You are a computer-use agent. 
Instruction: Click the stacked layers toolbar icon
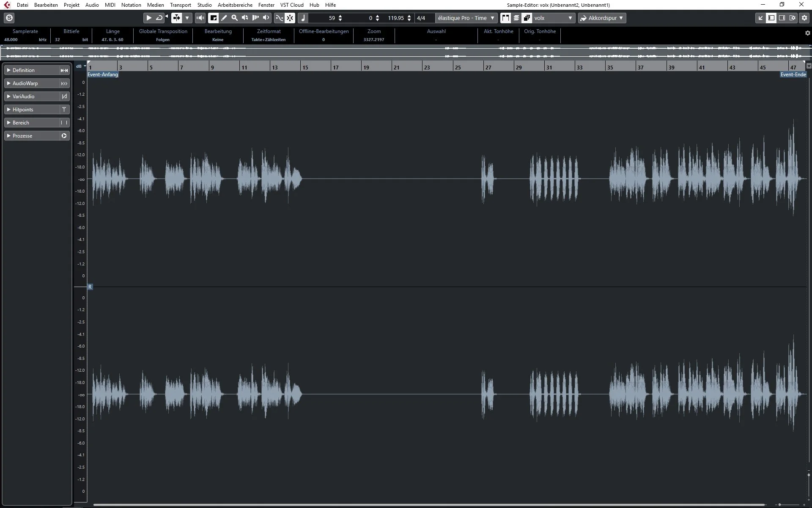coord(516,18)
